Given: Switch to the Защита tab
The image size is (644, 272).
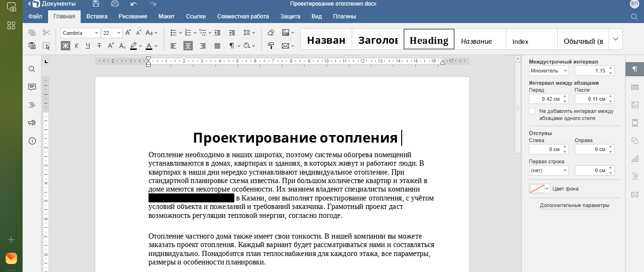Looking at the screenshot, I should (290, 16).
